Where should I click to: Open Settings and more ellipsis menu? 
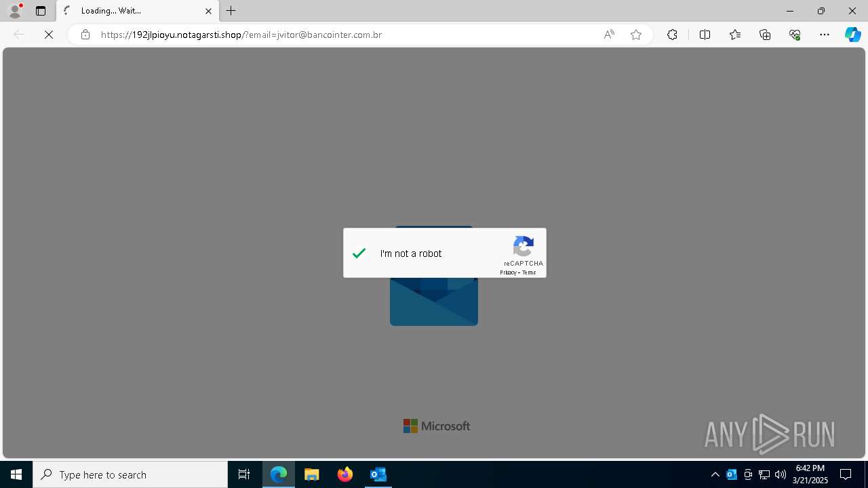pos(825,35)
